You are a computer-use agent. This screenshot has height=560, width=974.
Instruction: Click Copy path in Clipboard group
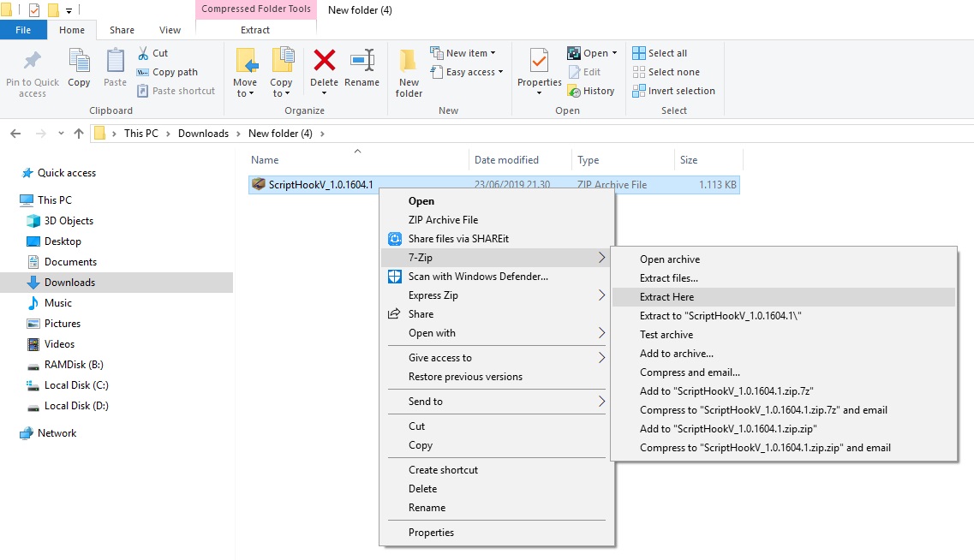click(x=167, y=72)
